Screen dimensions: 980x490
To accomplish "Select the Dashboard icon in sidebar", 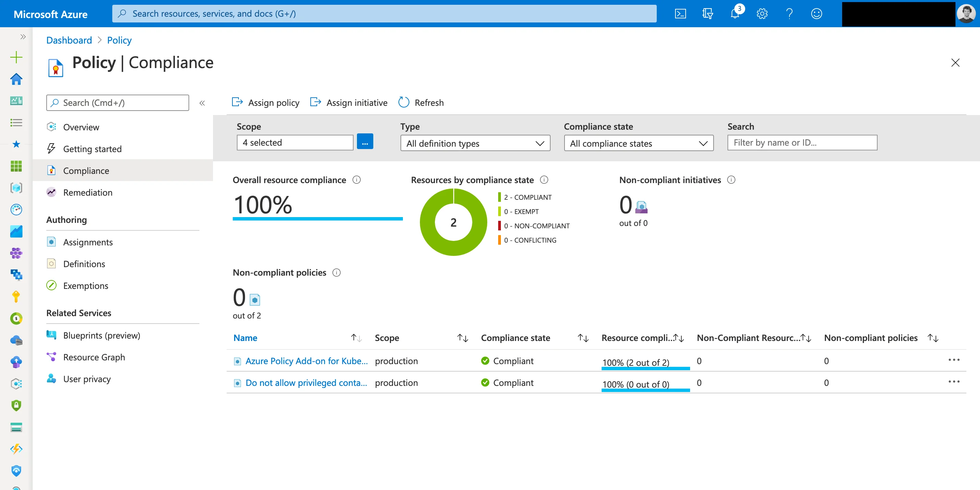I will click(x=16, y=100).
